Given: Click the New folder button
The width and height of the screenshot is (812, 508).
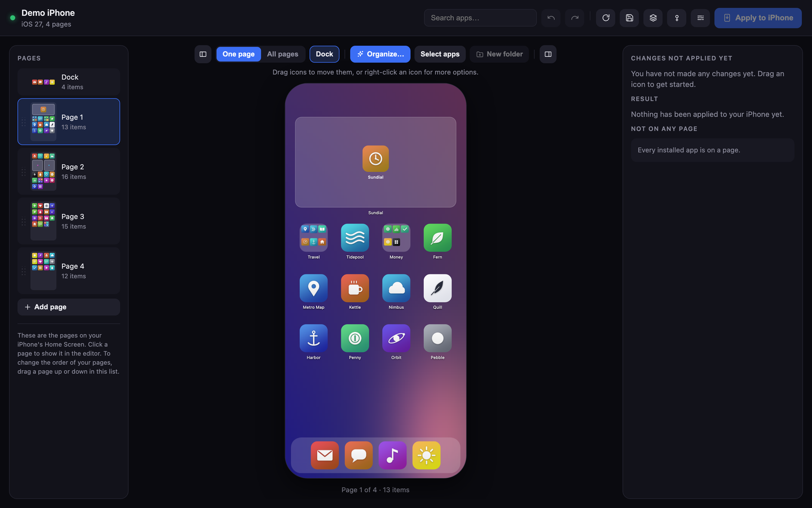Looking at the screenshot, I should (x=499, y=54).
